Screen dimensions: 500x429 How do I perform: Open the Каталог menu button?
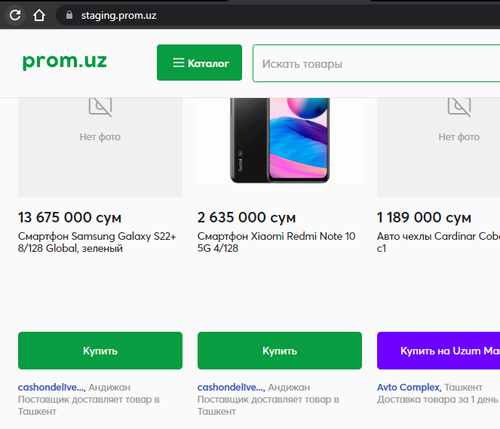click(199, 63)
